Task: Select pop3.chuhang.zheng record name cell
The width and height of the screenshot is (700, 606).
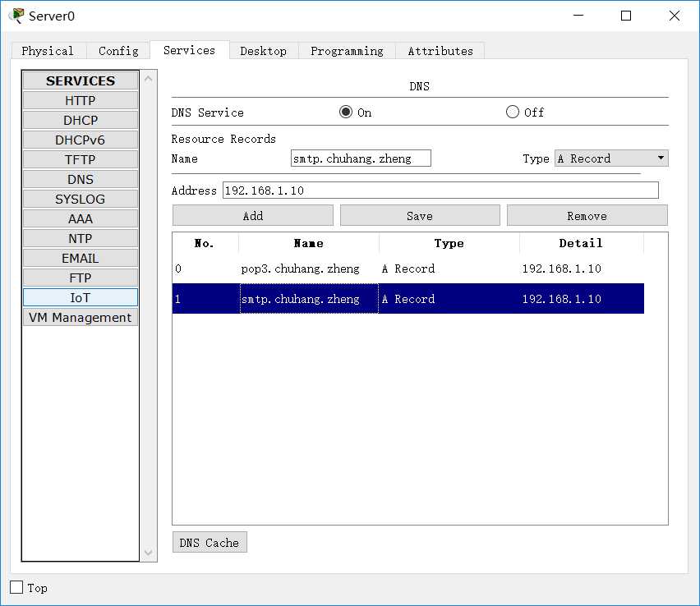Action: (309, 269)
